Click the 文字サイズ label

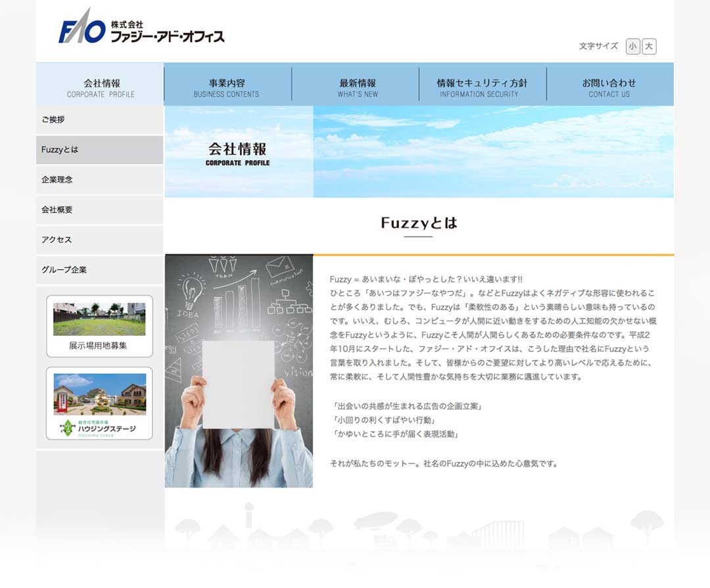tap(598, 46)
